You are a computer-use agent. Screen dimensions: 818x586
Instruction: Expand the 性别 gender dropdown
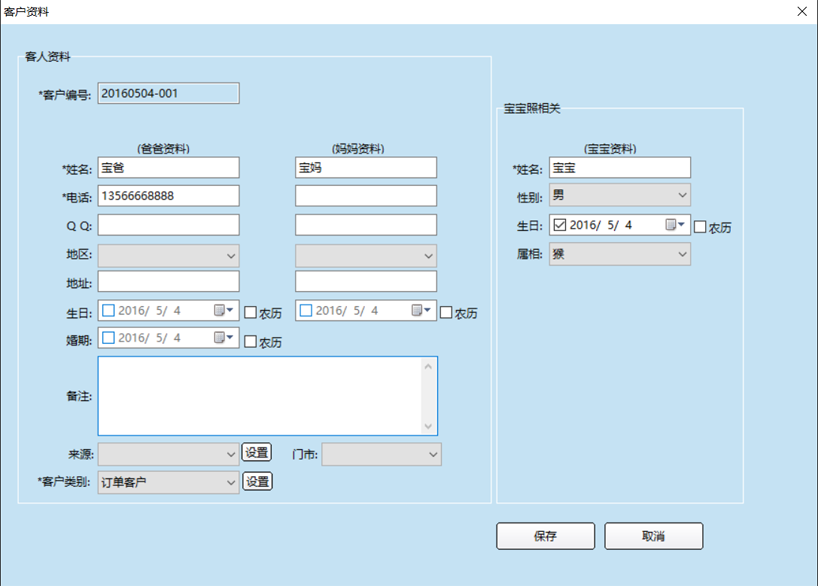(x=620, y=195)
